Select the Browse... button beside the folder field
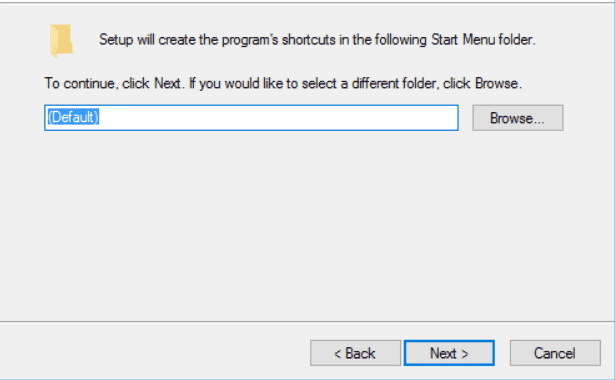The height and width of the screenshot is (380, 615). point(518,118)
